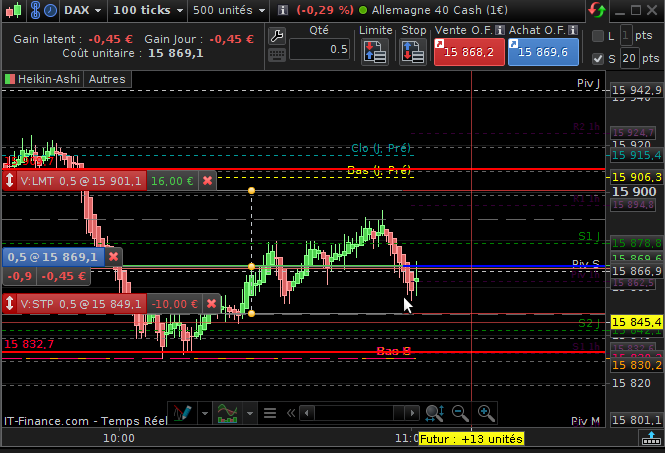Click info icon beside Achat O.F.
This screenshot has height=453, width=665.
(x=573, y=30)
